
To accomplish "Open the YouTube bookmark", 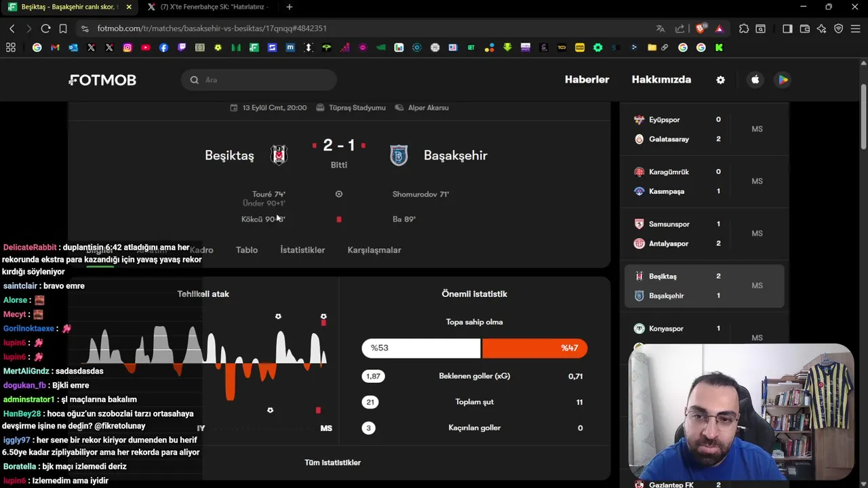I will coord(145,47).
